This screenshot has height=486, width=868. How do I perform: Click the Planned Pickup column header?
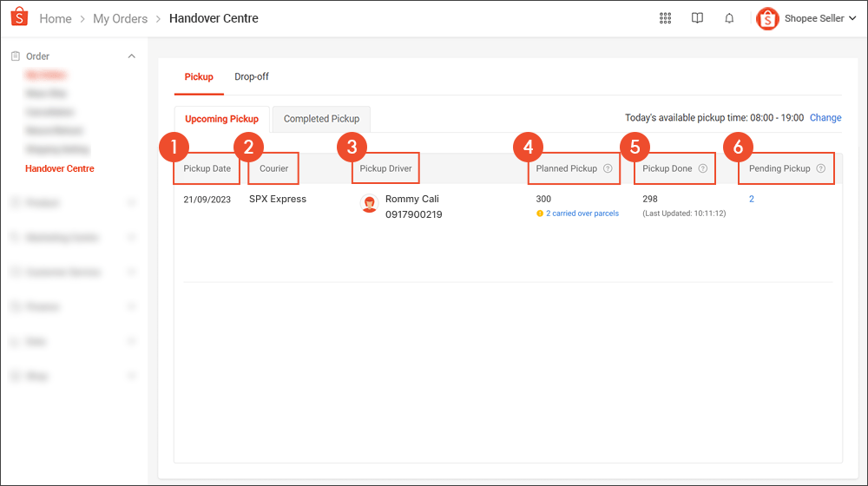[566, 168]
